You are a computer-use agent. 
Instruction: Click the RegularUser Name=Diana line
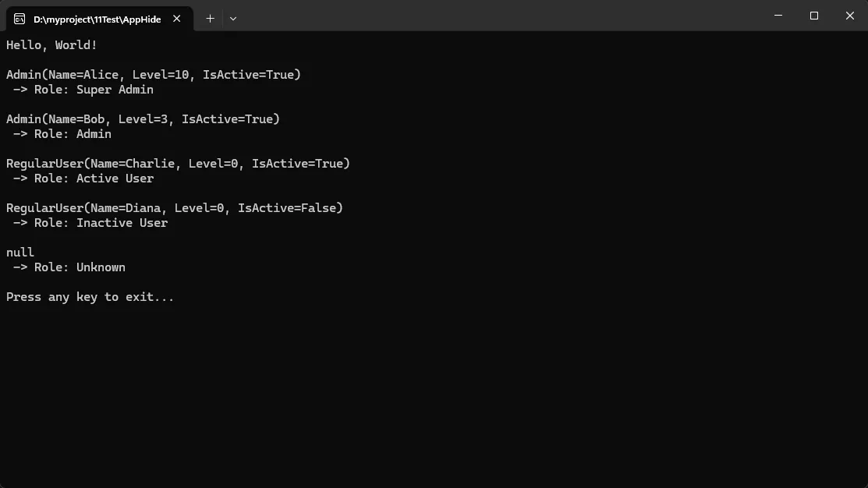click(x=174, y=208)
